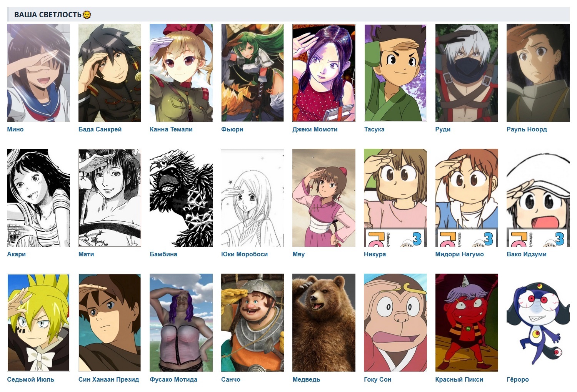Screen dimensions: 577x392
Task: Click the Красный Пикси name link
Action: tap(459, 379)
